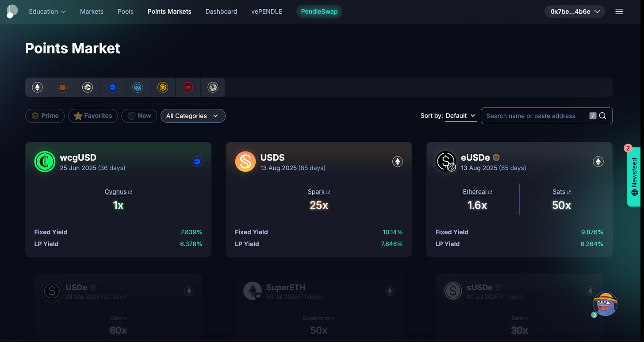Open the Dashboard tab
This screenshot has height=342, width=644.
coord(221,11)
